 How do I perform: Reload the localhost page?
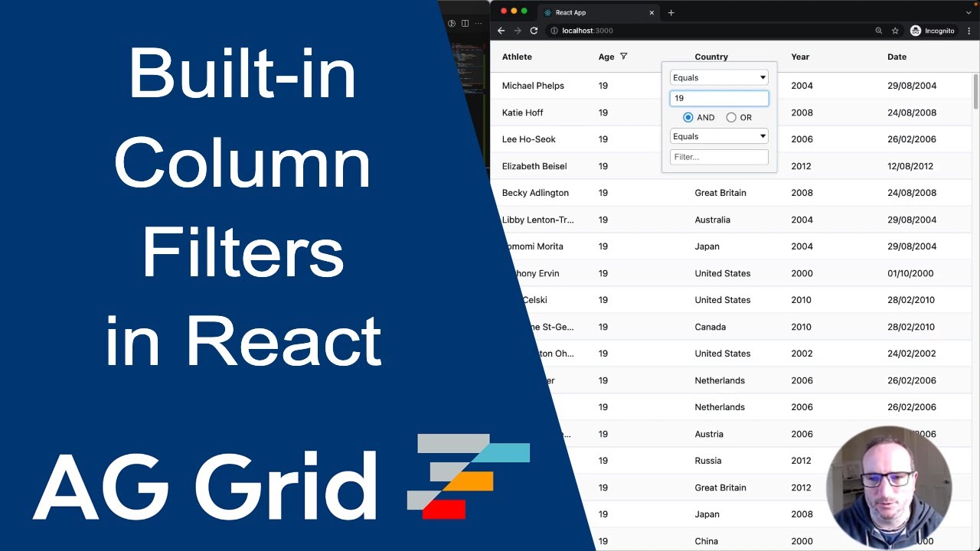point(534,31)
